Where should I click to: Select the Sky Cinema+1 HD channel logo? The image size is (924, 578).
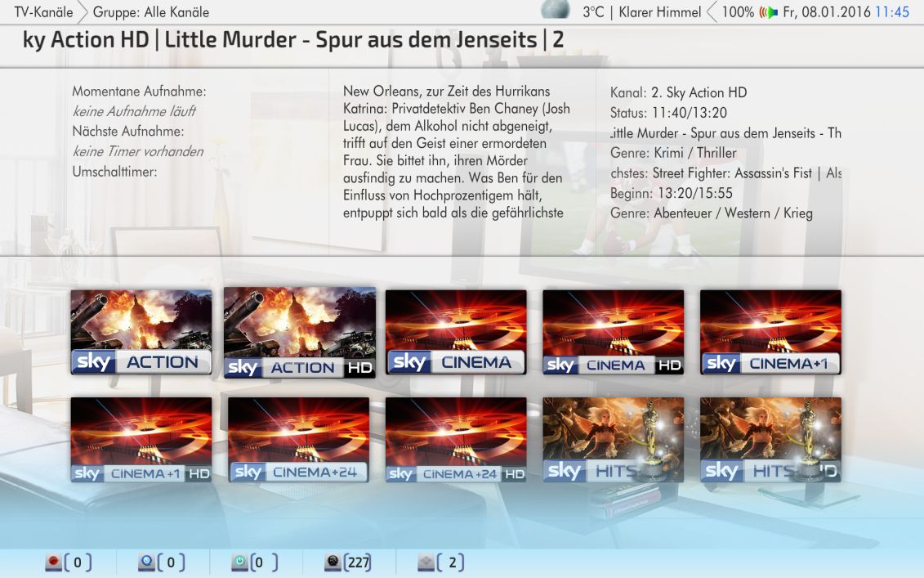point(141,439)
